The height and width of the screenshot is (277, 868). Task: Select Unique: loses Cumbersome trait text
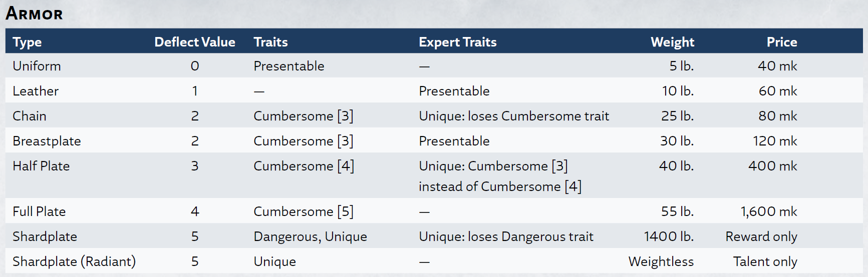click(x=514, y=116)
